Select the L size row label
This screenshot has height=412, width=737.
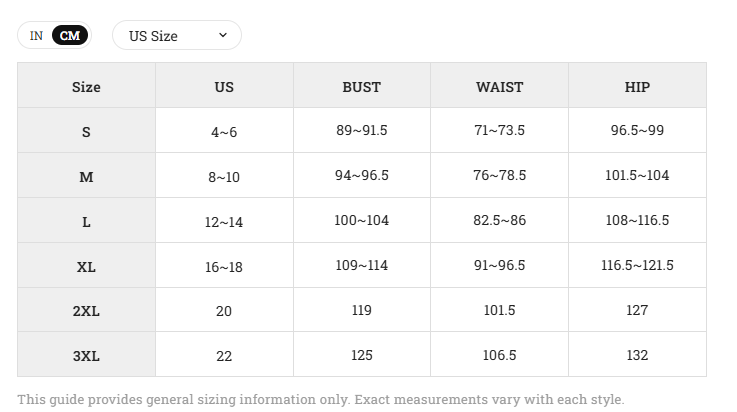click(x=86, y=222)
